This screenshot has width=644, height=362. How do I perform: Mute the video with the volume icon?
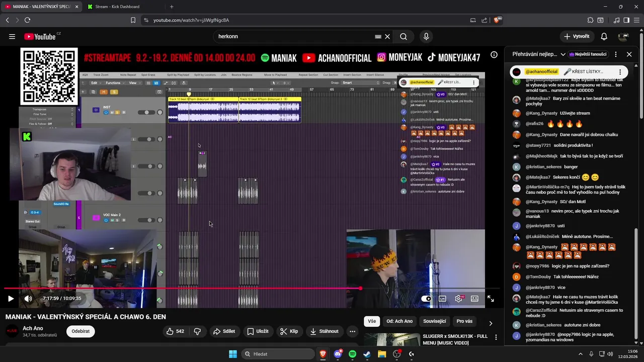[x=28, y=299]
